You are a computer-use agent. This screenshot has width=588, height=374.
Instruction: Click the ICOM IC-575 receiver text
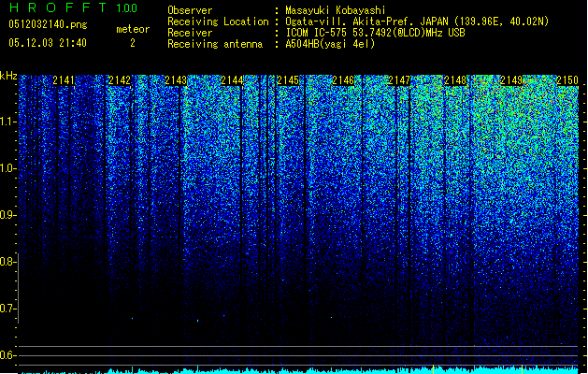coord(376,33)
